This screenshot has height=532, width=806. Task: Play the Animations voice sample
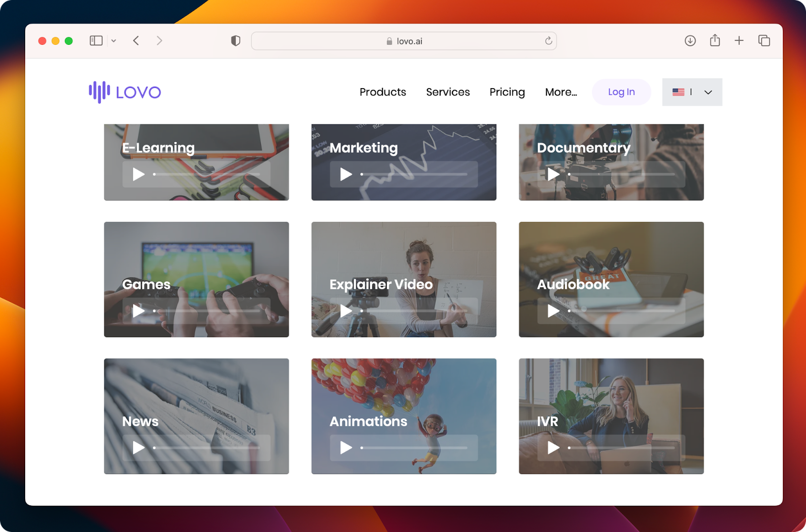346,447
